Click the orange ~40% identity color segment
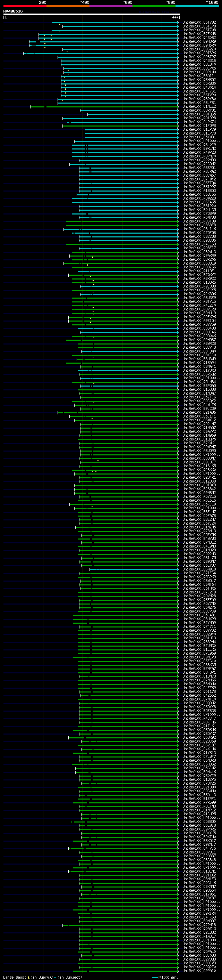222x980 pixels. click(68, 6)
